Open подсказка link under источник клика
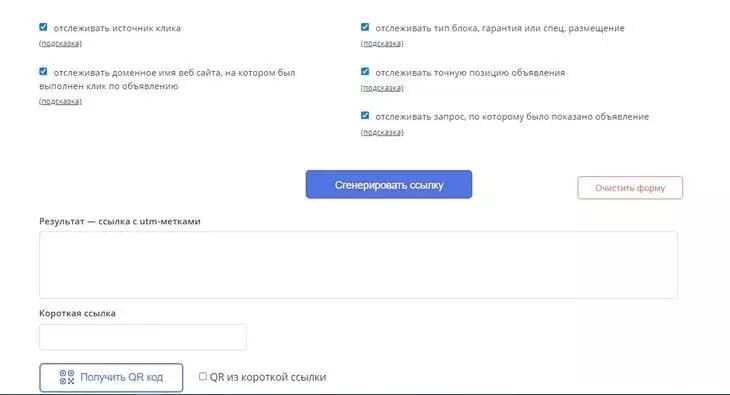 [61, 43]
